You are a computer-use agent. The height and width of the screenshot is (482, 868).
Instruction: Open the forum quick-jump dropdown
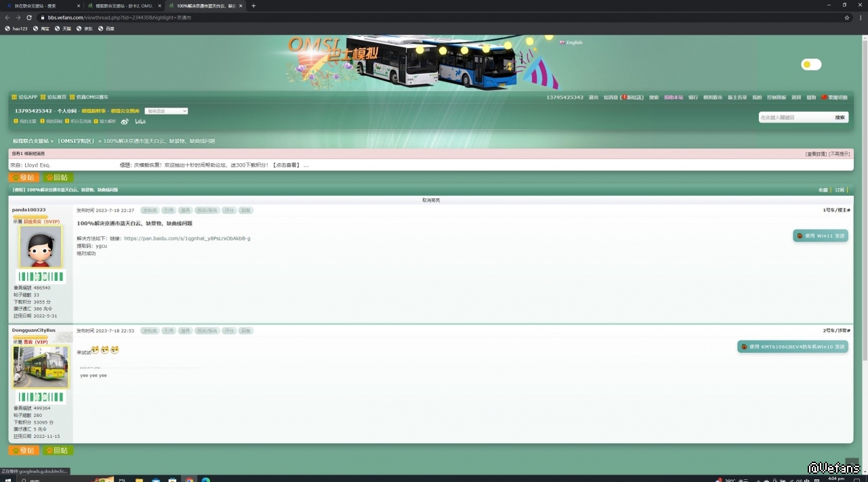pyautogui.click(x=166, y=111)
